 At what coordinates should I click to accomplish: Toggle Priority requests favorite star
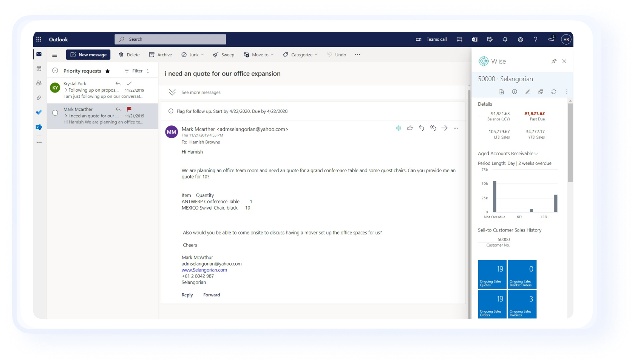point(108,71)
